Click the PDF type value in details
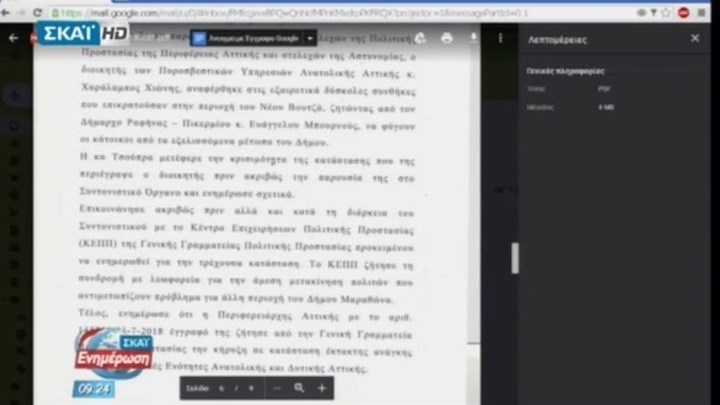The image size is (720, 405). pyautogui.click(x=605, y=89)
